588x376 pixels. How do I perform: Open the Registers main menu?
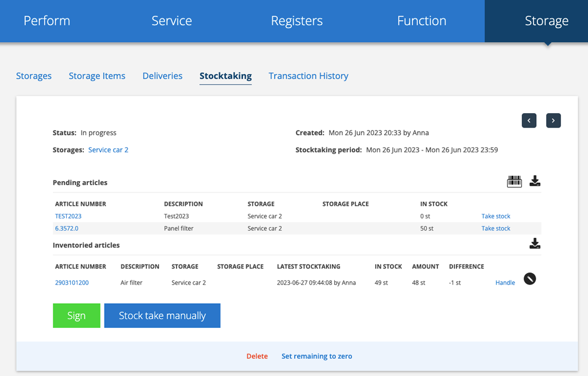(x=297, y=21)
